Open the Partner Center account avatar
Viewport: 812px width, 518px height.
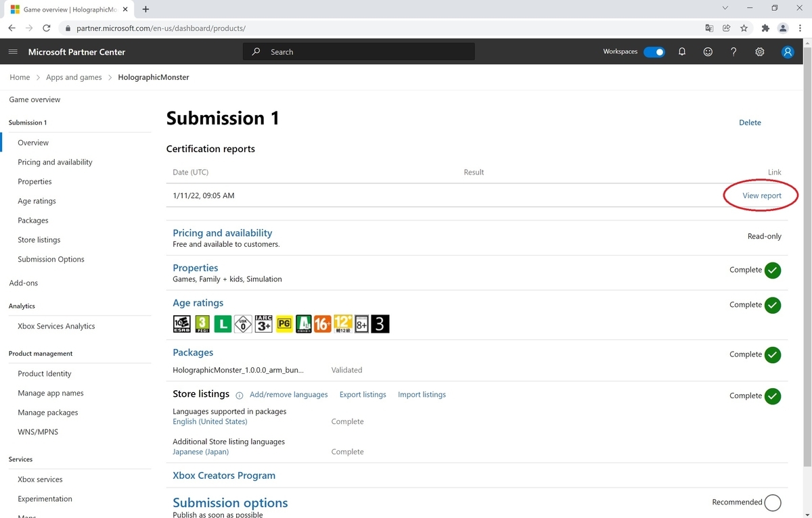787,52
